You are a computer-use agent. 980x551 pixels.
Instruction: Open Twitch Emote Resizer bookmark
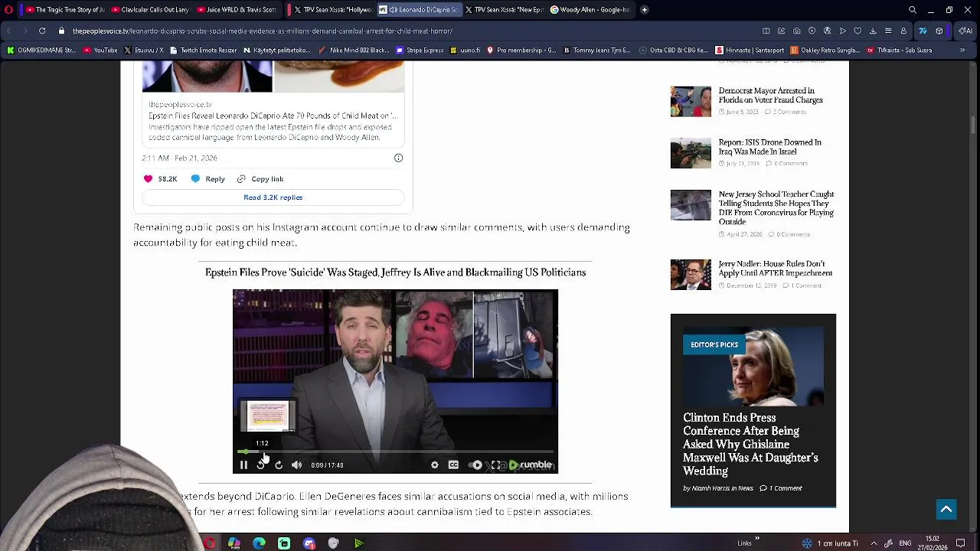(203, 51)
